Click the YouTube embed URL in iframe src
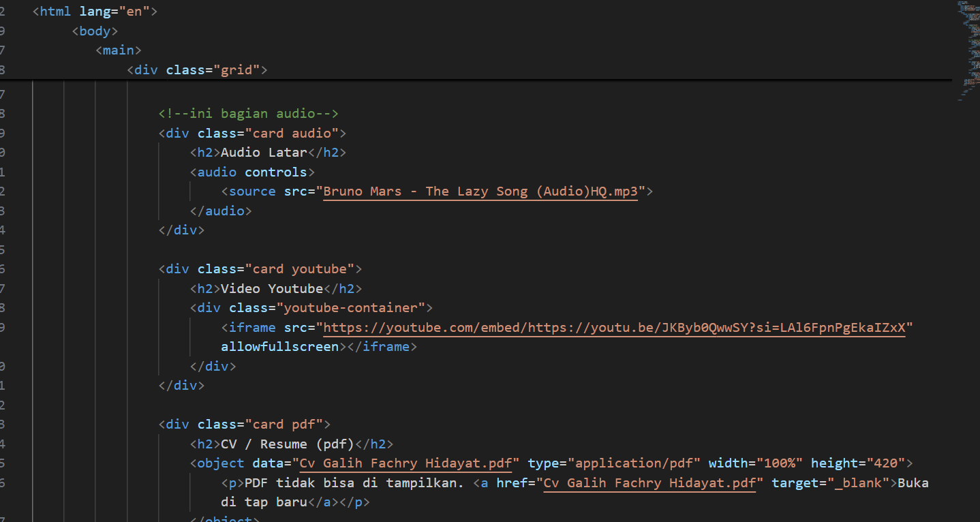This screenshot has height=522, width=980. tap(613, 328)
